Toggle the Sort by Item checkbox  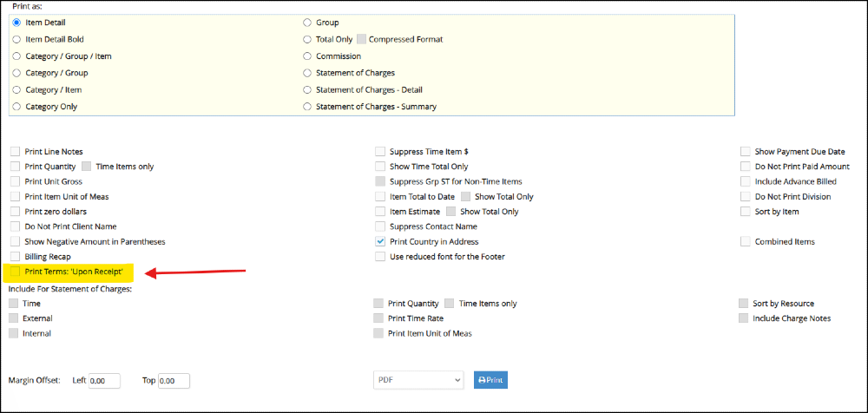[745, 212]
